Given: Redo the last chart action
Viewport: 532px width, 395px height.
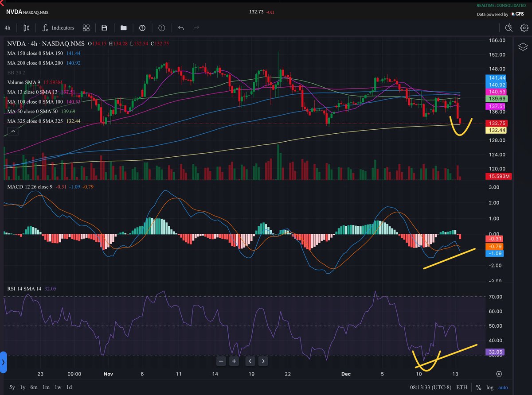Looking at the screenshot, I should (x=196, y=28).
